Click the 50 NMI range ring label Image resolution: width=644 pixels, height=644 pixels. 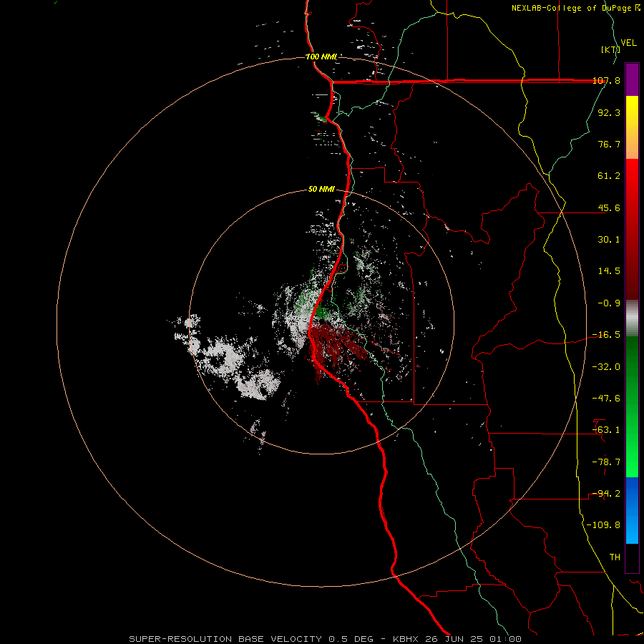pyautogui.click(x=321, y=189)
